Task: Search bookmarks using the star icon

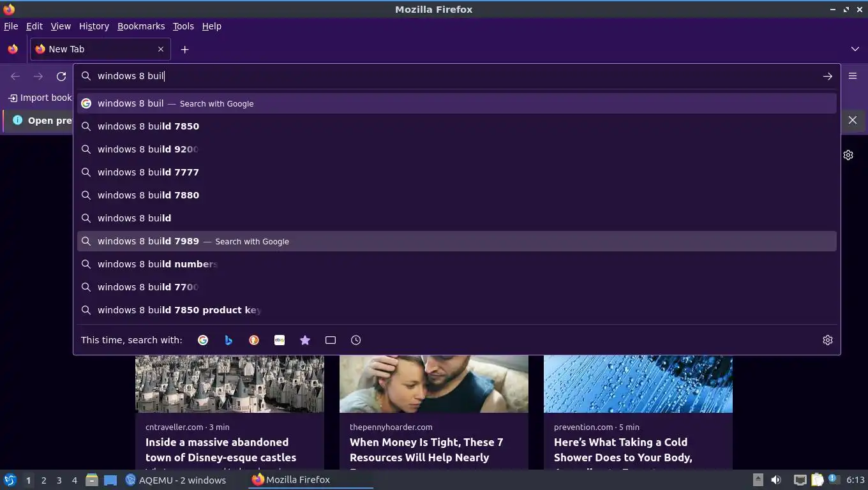Action: pos(305,340)
